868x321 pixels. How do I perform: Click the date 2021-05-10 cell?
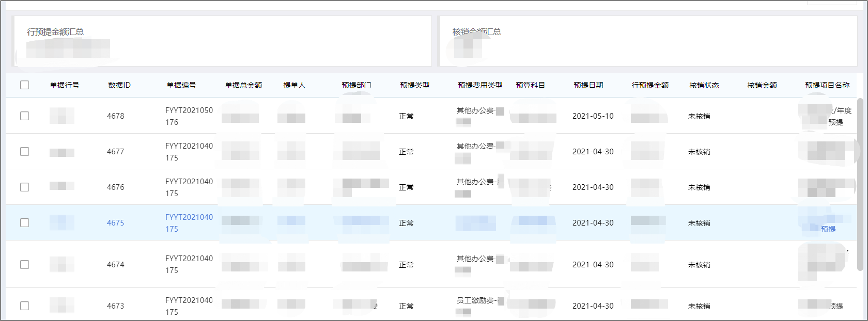pos(593,116)
